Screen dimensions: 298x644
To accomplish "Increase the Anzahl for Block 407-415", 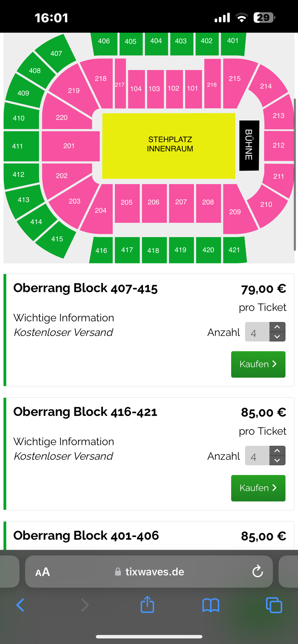I will point(277,326).
